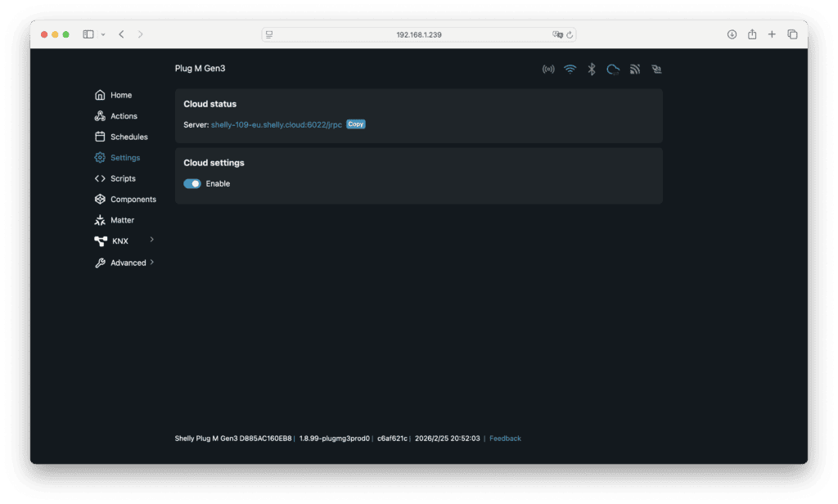Screen dimensions: 838x504
Task: Click the Bluetooth status icon
Action: click(x=591, y=70)
